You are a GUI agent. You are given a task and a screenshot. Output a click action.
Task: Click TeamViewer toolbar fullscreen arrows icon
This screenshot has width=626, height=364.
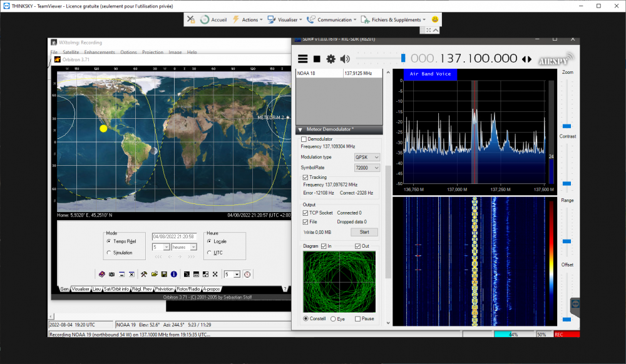coord(428,30)
